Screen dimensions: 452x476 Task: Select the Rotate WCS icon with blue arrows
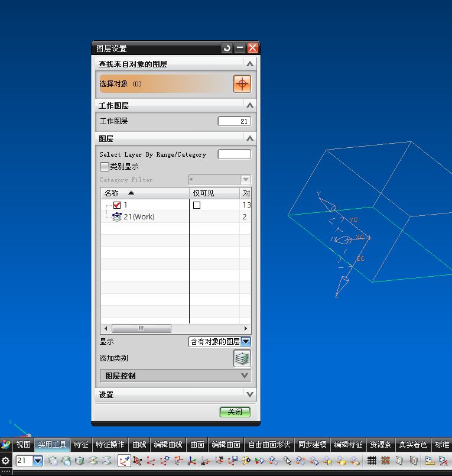[x=164, y=461]
